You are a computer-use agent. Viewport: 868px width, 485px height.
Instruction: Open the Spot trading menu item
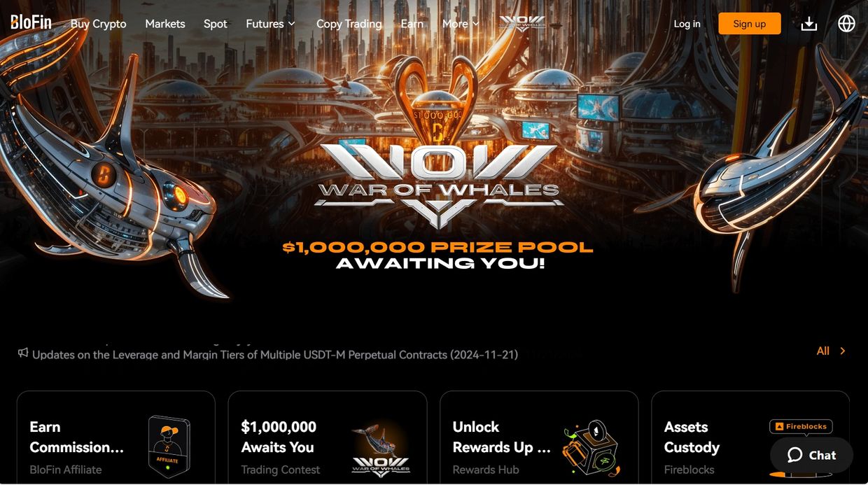[x=216, y=24]
